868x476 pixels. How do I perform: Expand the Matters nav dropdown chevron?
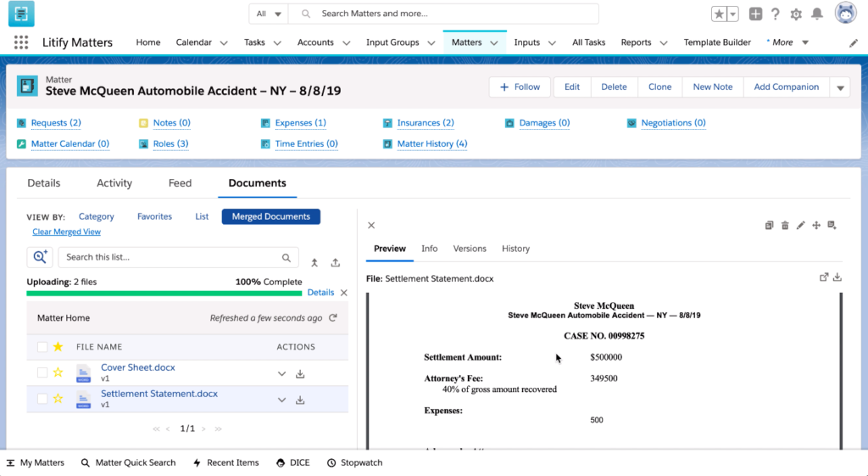pos(494,42)
